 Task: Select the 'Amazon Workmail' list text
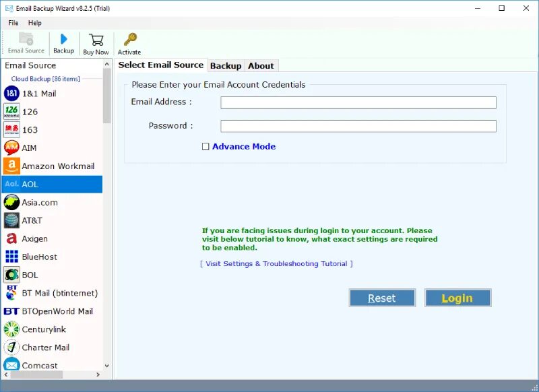(58, 166)
